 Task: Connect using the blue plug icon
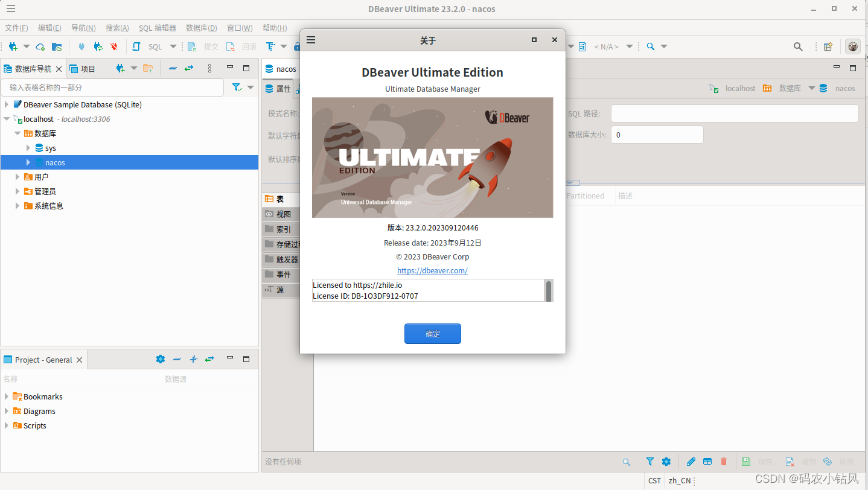pos(81,46)
